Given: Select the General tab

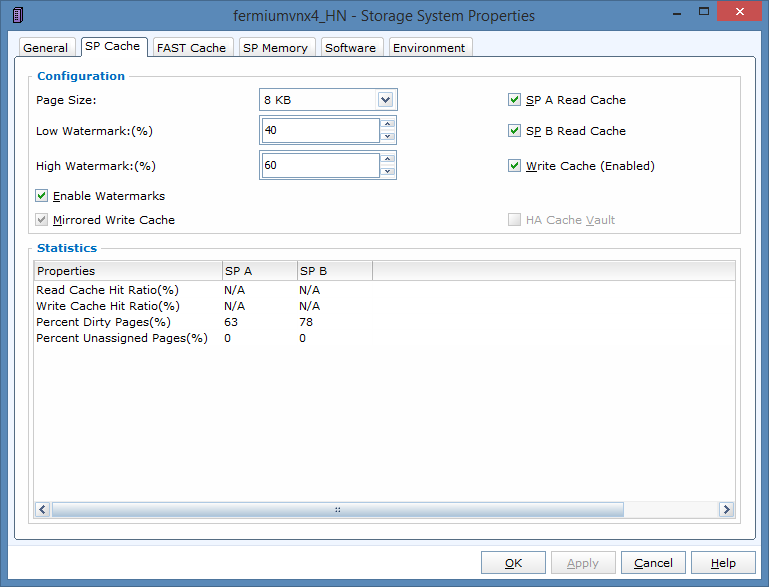Looking at the screenshot, I should 46,48.
